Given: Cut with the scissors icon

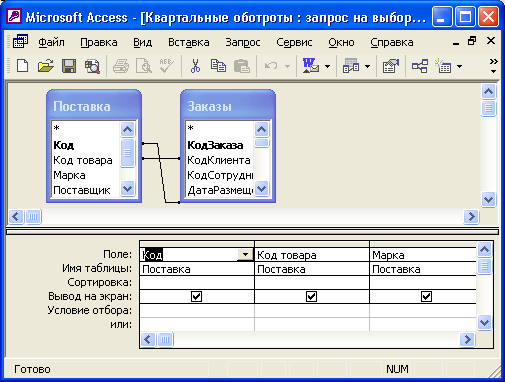Looking at the screenshot, I should click(x=195, y=66).
